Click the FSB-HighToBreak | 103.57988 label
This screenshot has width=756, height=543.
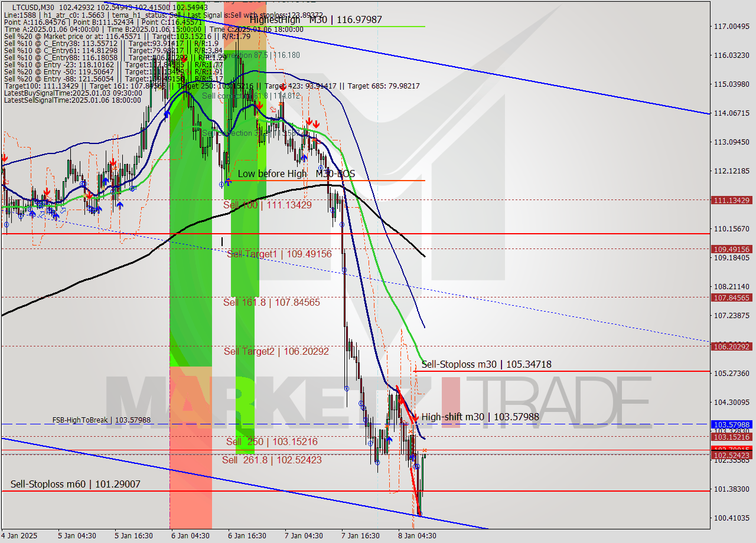click(101, 420)
